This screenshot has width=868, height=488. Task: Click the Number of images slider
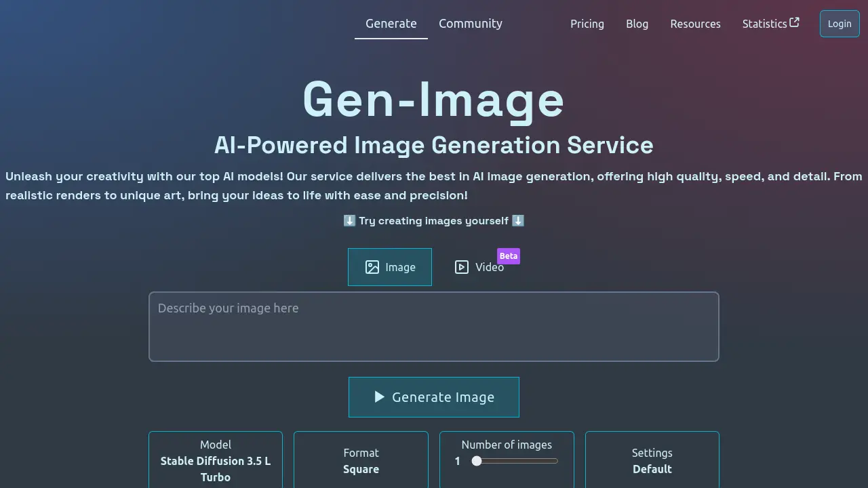pos(516,461)
